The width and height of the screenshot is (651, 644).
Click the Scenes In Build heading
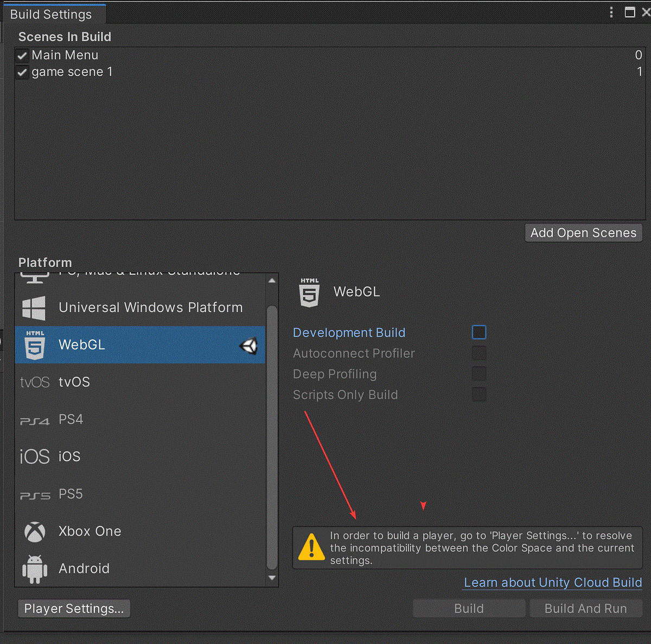tap(65, 37)
